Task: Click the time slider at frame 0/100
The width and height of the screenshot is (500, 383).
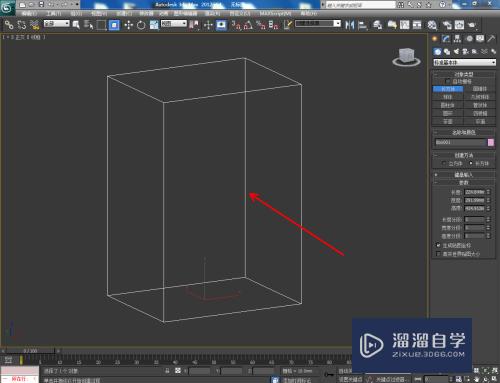Action: [x=30, y=351]
